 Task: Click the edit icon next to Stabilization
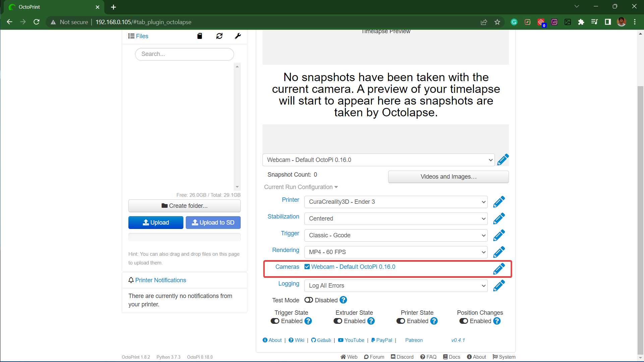click(x=499, y=218)
